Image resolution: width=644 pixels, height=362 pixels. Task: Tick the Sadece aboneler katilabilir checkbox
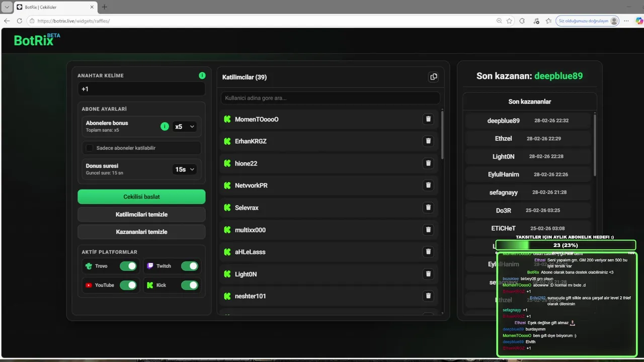click(90, 148)
